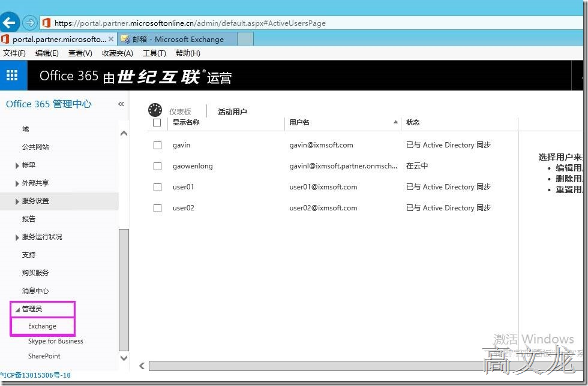The width and height of the screenshot is (588, 386).
Task: Click the browser address bar URL
Action: (190, 23)
